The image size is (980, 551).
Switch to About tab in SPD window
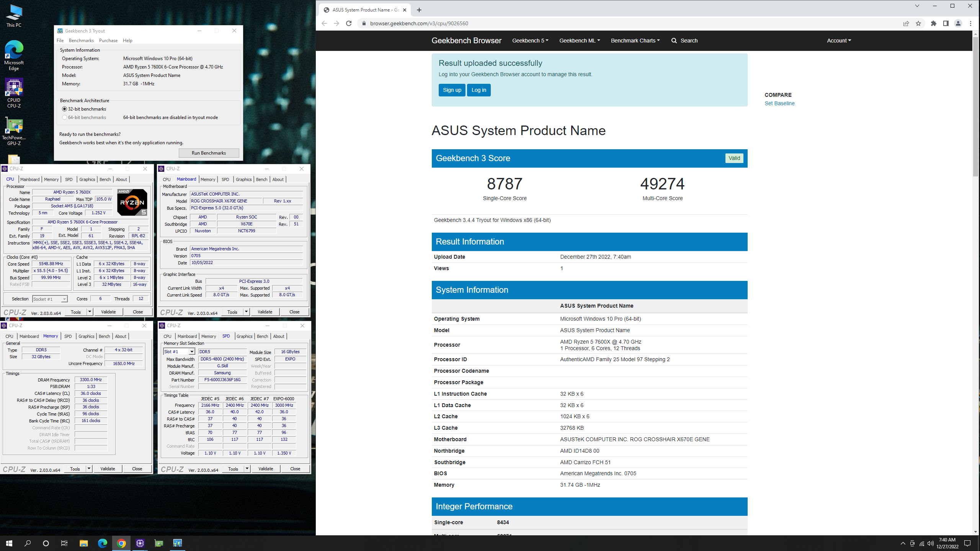click(x=279, y=336)
